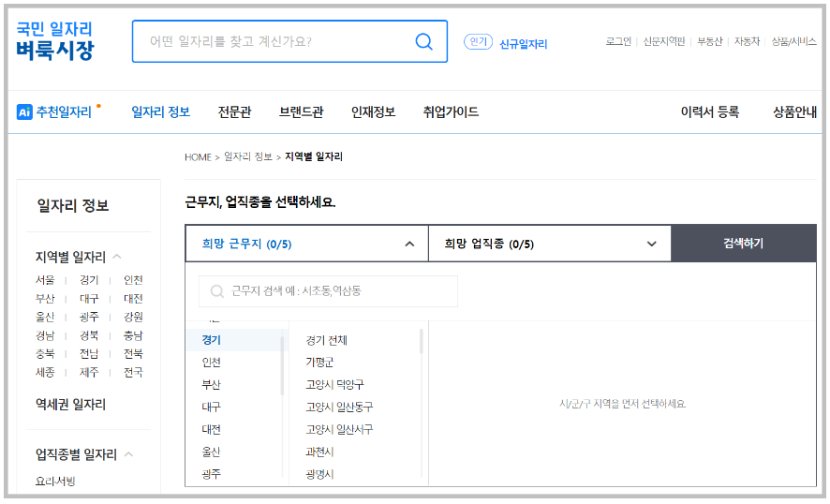
Task: Select 대전 in the sidebar region list
Action: point(133,299)
